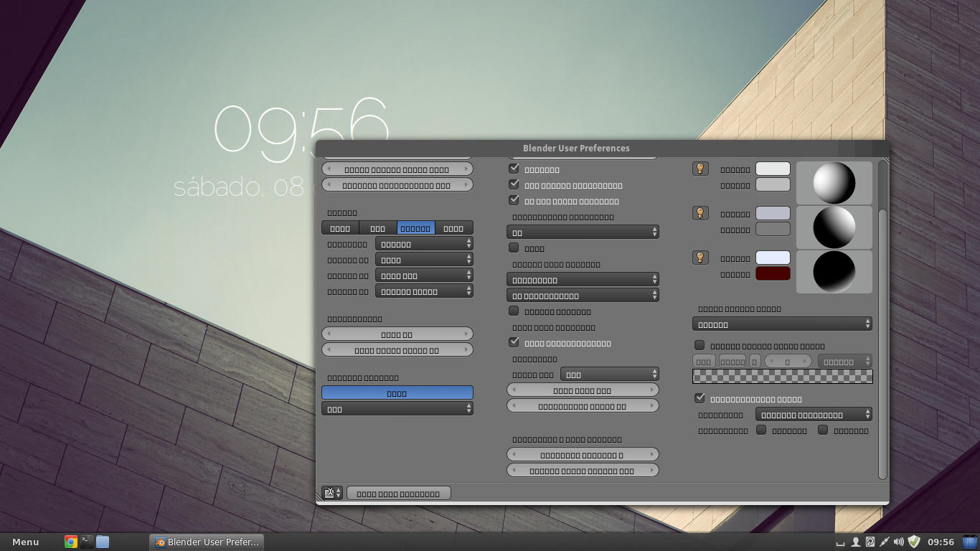This screenshot has width=980, height=551.
Task: Click the second greyed button above the checker ramp
Action: [732, 362]
